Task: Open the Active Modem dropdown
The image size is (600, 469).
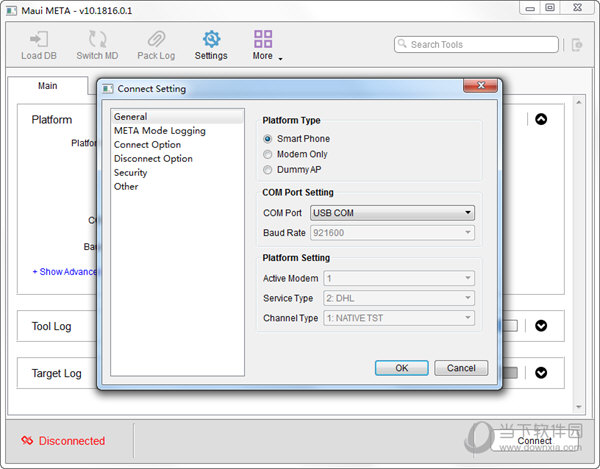Action: point(399,278)
